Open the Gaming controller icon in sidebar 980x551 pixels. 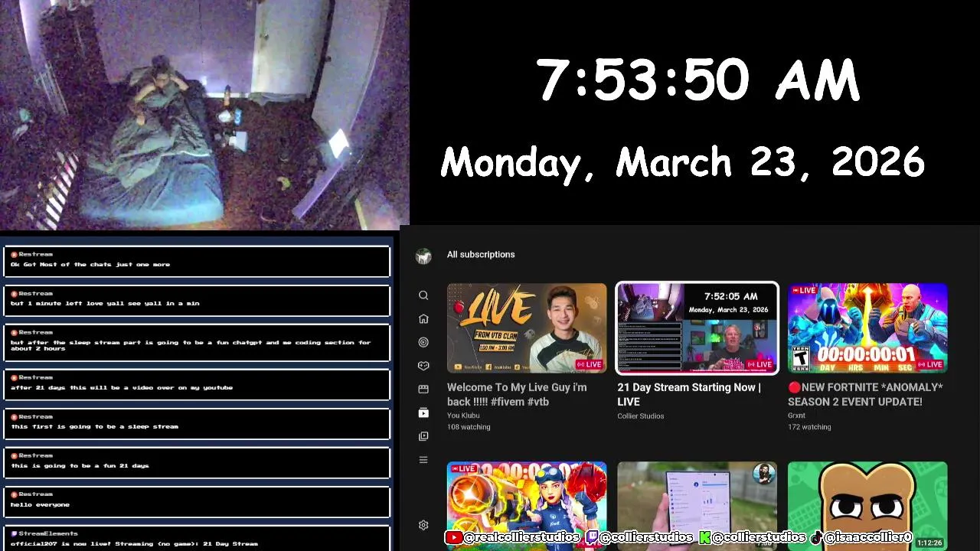(x=423, y=366)
